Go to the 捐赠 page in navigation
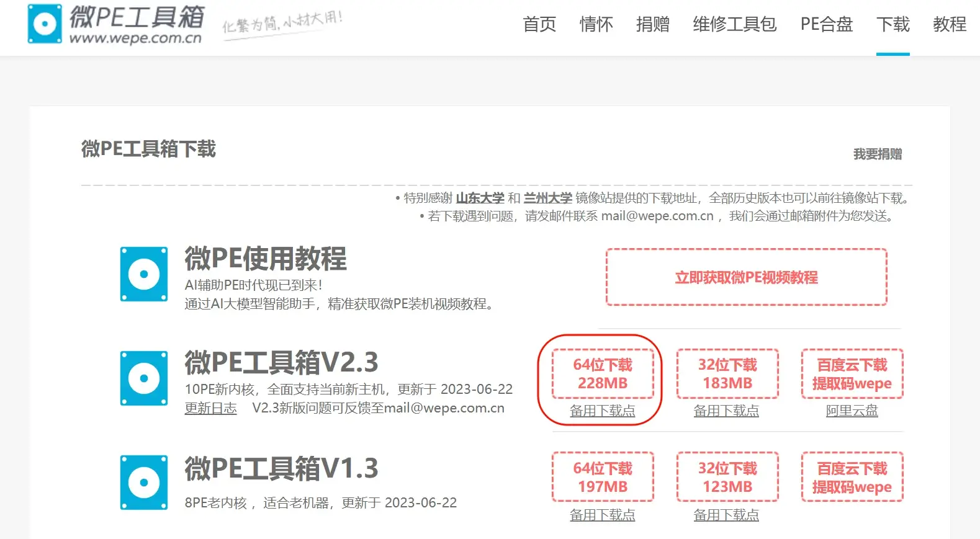Image resolution: width=980 pixels, height=539 pixels. (653, 24)
